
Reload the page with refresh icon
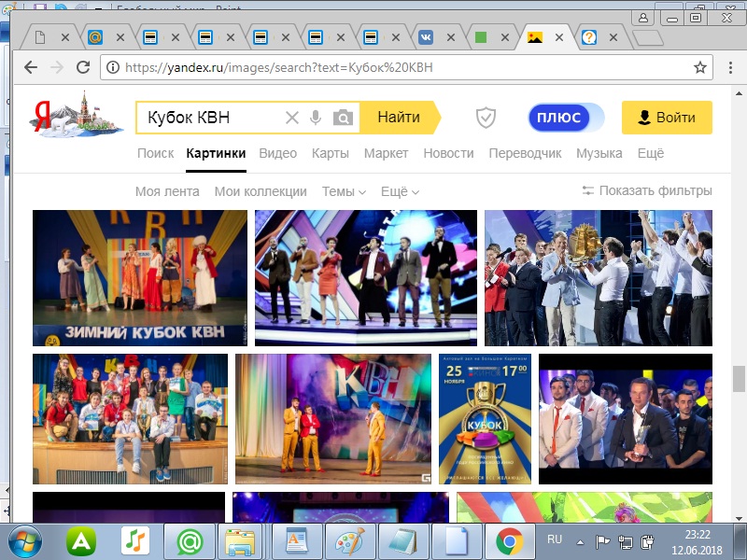[x=83, y=67]
